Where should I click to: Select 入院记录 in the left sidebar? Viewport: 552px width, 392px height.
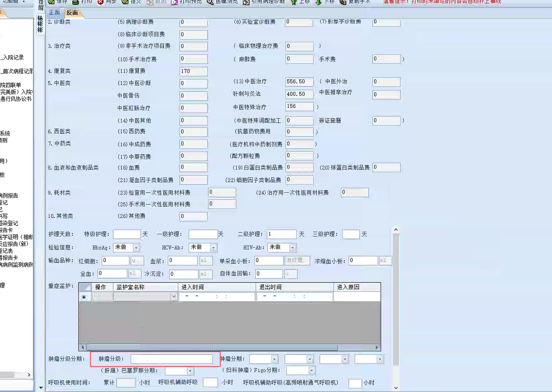pyautogui.click(x=12, y=58)
